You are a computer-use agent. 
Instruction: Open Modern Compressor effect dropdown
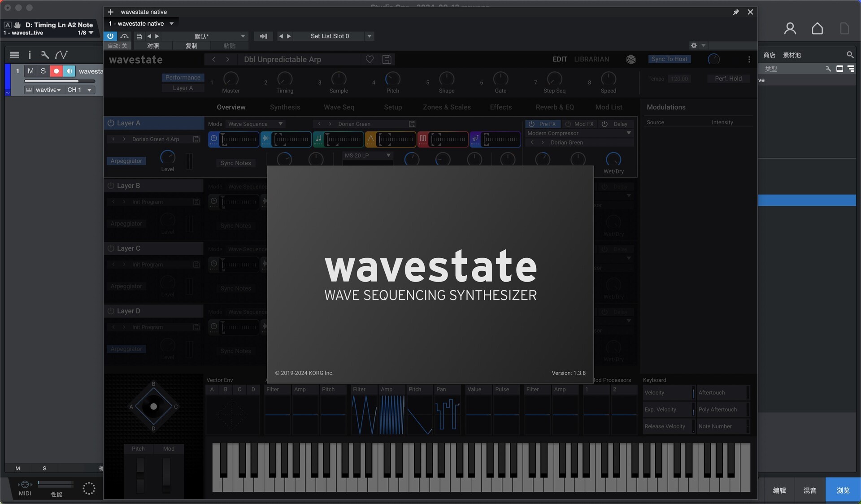pos(579,133)
